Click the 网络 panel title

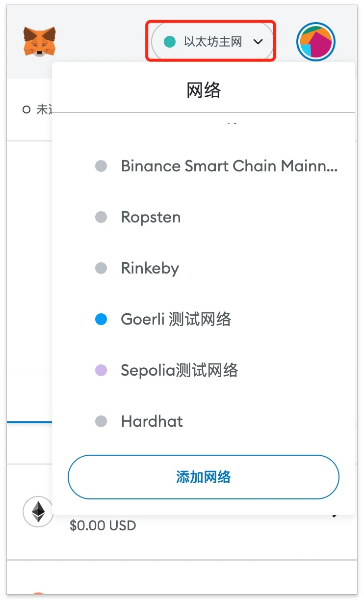click(203, 90)
